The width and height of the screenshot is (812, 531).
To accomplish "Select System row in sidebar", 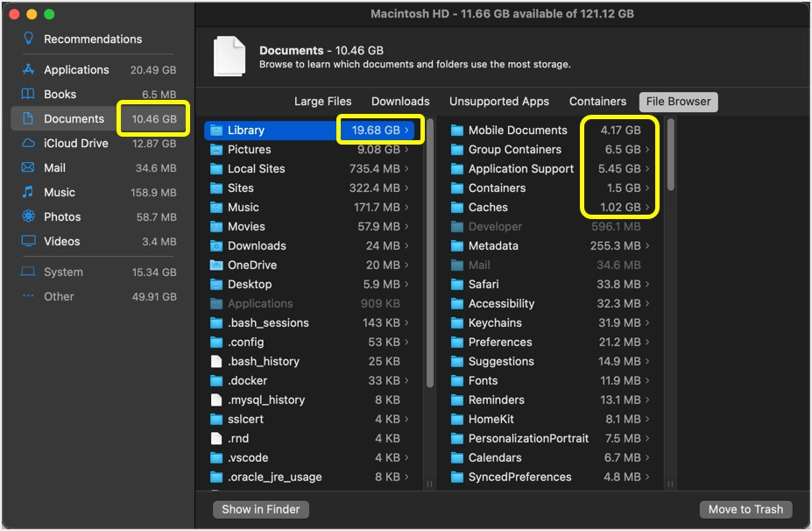I will [98, 272].
